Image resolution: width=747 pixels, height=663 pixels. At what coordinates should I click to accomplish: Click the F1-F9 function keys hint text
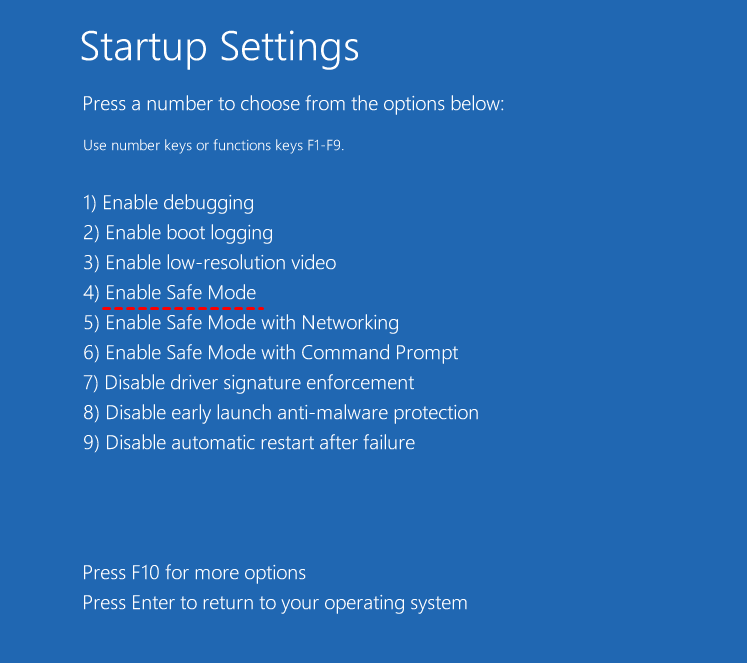click(213, 146)
